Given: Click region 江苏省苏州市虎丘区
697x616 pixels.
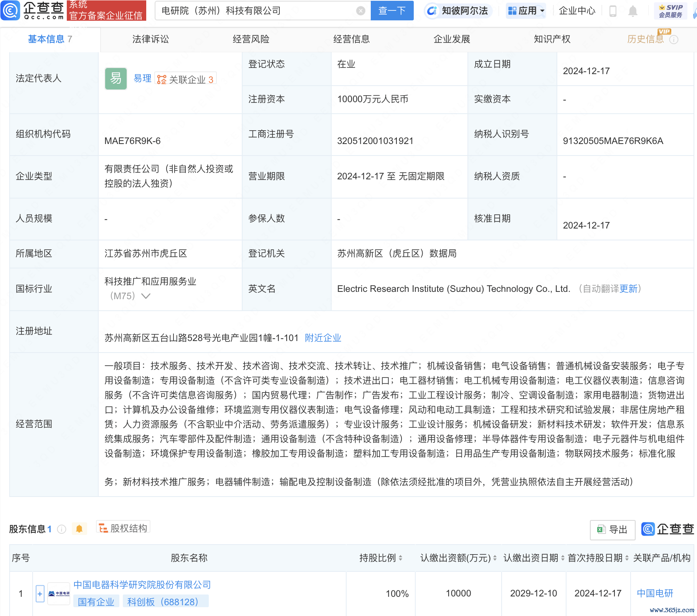Looking at the screenshot, I should pyautogui.click(x=146, y=253).
